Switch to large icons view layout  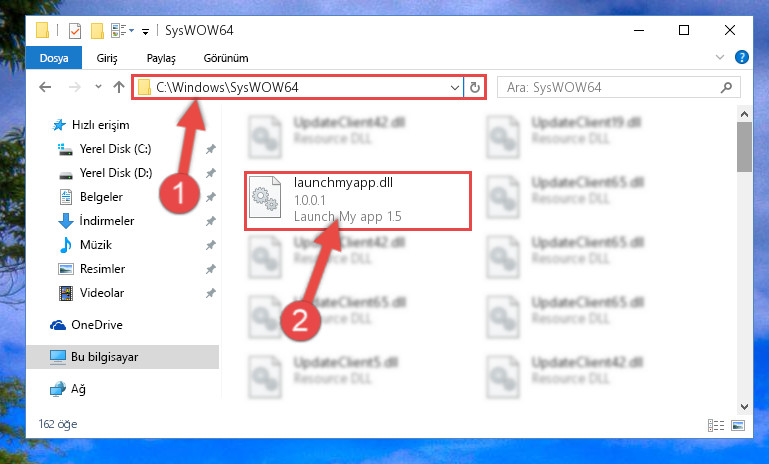(x=738, y=425)
